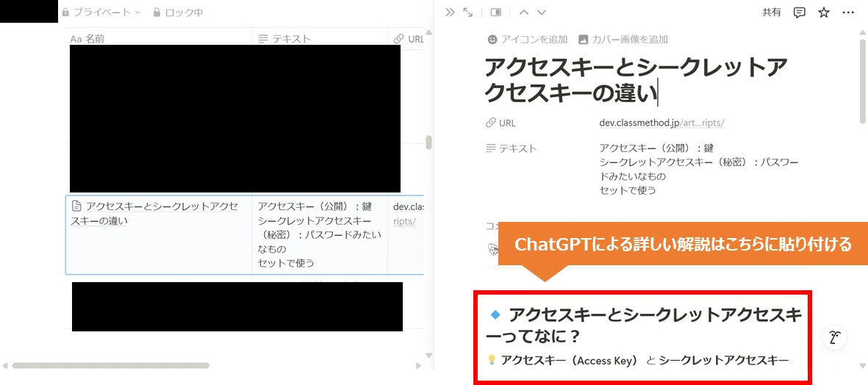Open the table row アクセスキーとシークレットアクセスキーの違い
Viewport: 868px width, 385px height.
click(x=156, y=214)
